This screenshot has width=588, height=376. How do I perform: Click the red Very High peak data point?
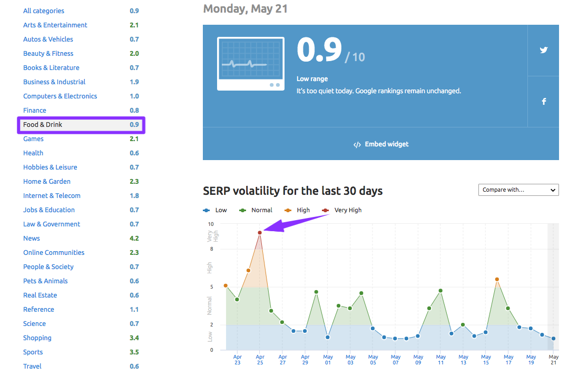260,233
